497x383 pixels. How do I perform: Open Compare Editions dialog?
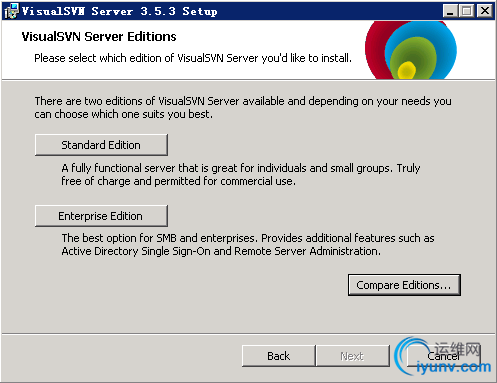pyautogui.click(x=404, y=285)
